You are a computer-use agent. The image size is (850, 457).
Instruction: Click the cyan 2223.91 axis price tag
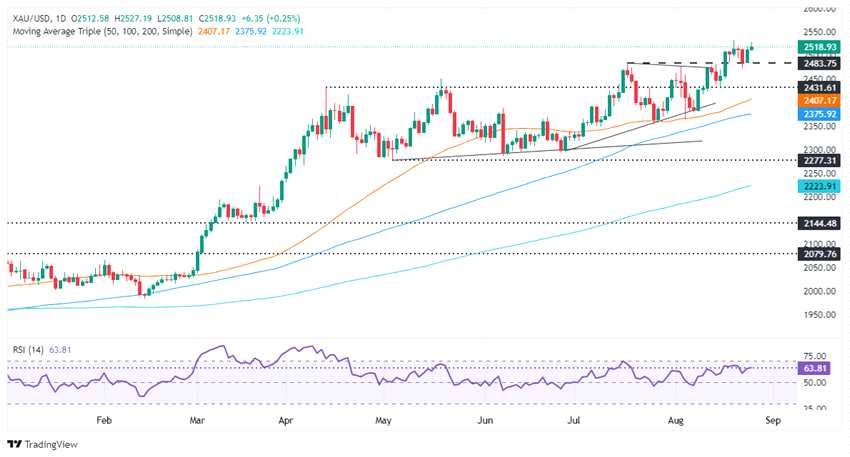coord(818,186)
